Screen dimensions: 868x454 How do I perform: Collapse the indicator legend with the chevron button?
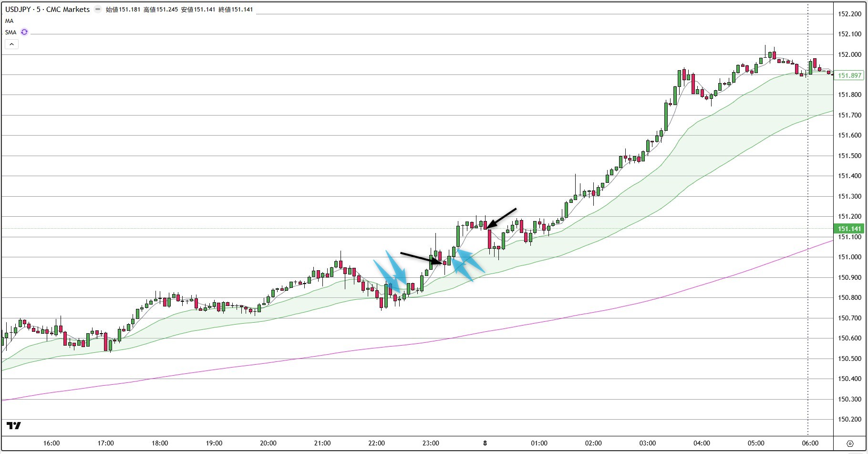click(11, 44)
